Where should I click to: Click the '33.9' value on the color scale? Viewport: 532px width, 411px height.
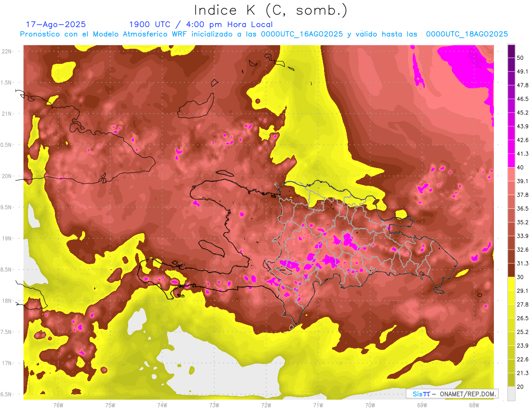point(523,236)
